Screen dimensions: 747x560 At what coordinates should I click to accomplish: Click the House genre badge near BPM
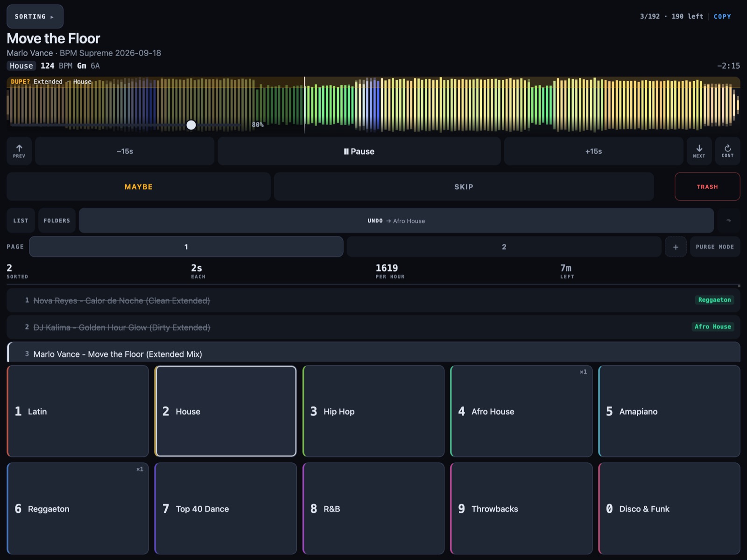click(x=21, y=66)
